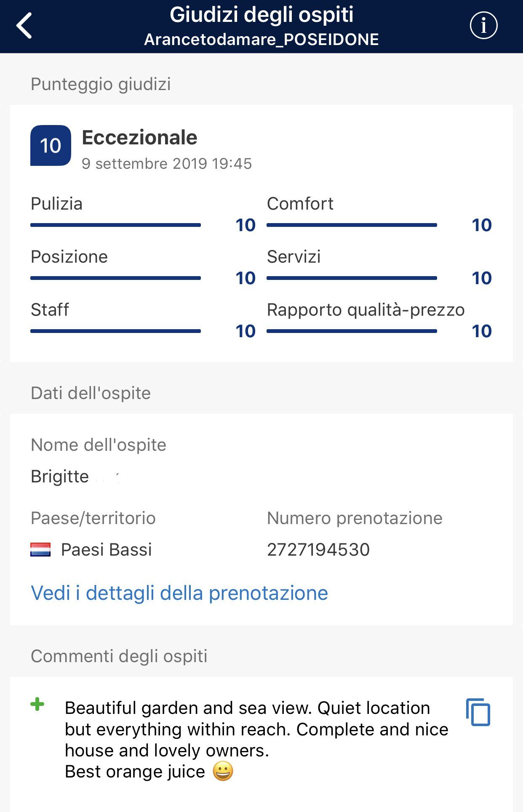Tap the Pulizia rating bar
Image resolution: width=523 pixels, height=812 pixels.
115,225
